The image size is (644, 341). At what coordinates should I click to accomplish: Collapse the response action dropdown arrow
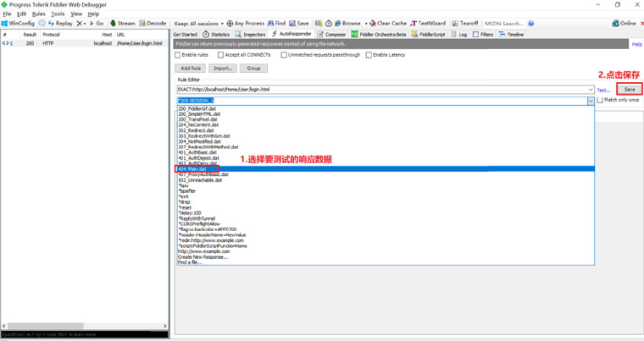pos(591,101)
